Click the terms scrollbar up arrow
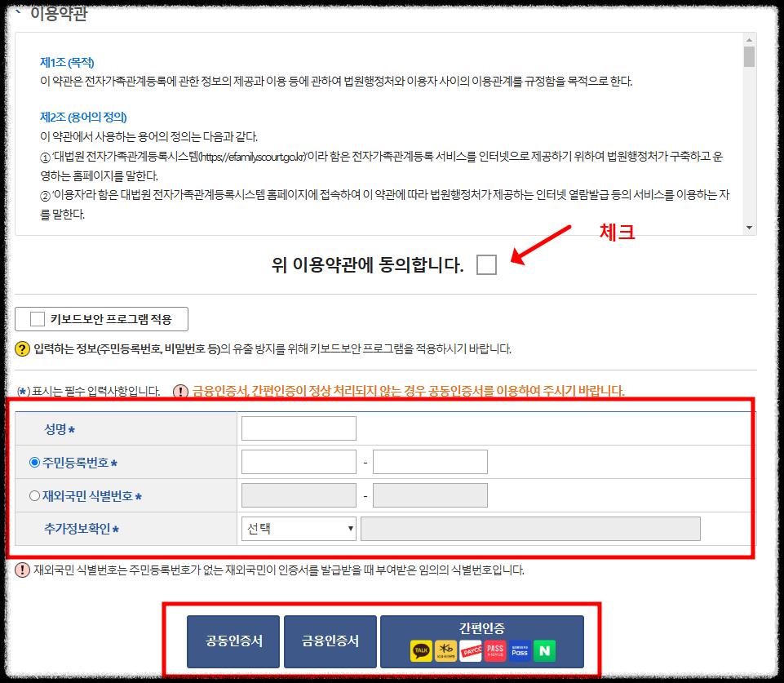The height and width of the screenshot is (683, 784). coord(749,39)
